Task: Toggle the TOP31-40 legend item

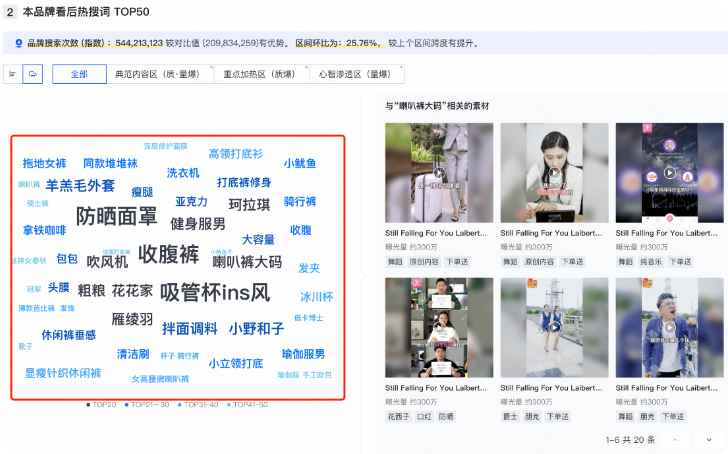Action: click(x=198, y=405)
